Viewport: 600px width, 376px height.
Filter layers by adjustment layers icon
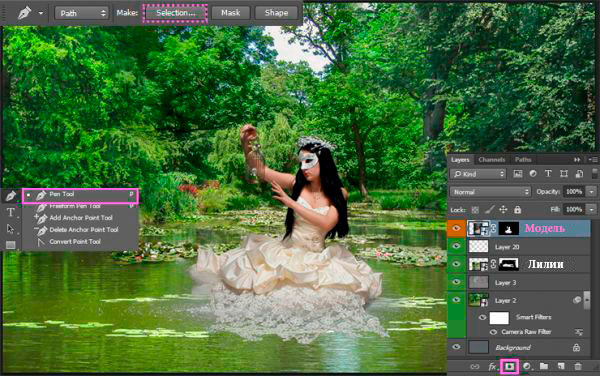tap(533, 174)
